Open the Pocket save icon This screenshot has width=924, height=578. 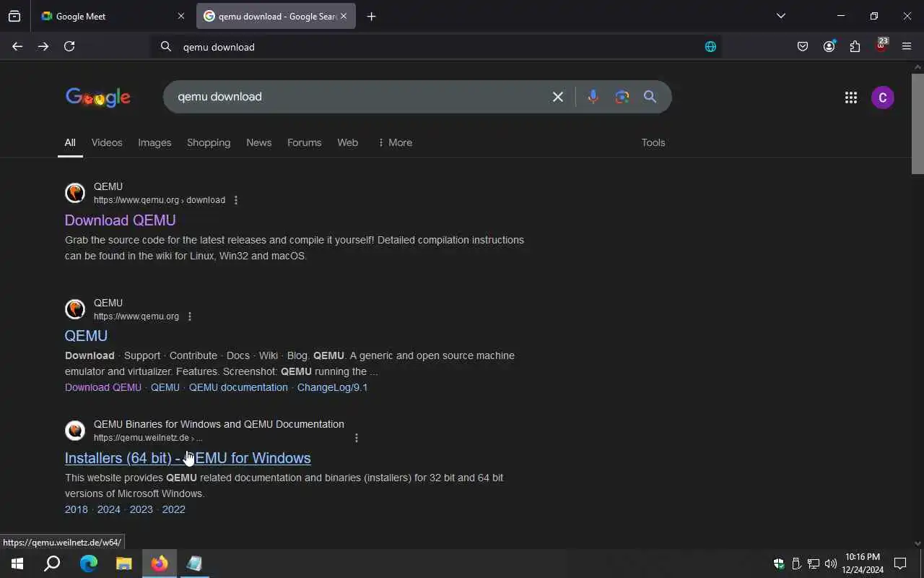point(803,46)
